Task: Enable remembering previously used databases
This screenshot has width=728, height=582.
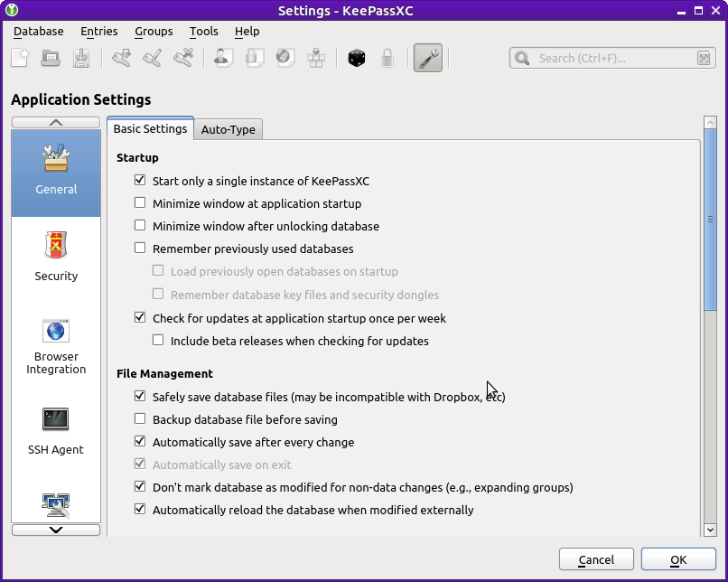Action: pyautogui.click(x=140, y=248)
